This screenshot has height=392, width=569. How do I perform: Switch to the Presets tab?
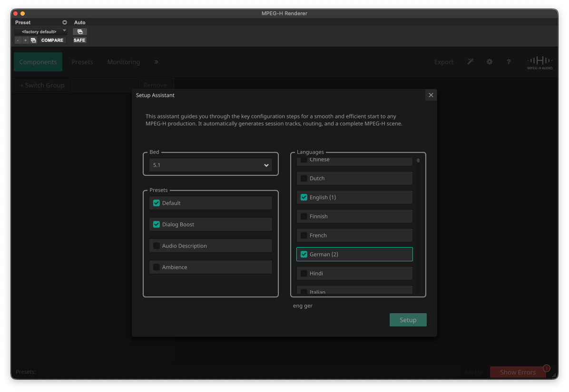point(82,62)
